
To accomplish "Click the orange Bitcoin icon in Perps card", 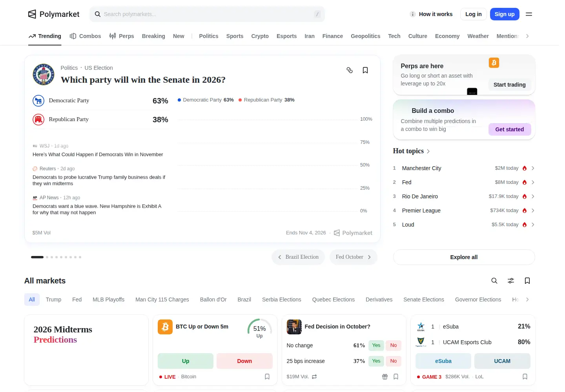I will point(494,63).
